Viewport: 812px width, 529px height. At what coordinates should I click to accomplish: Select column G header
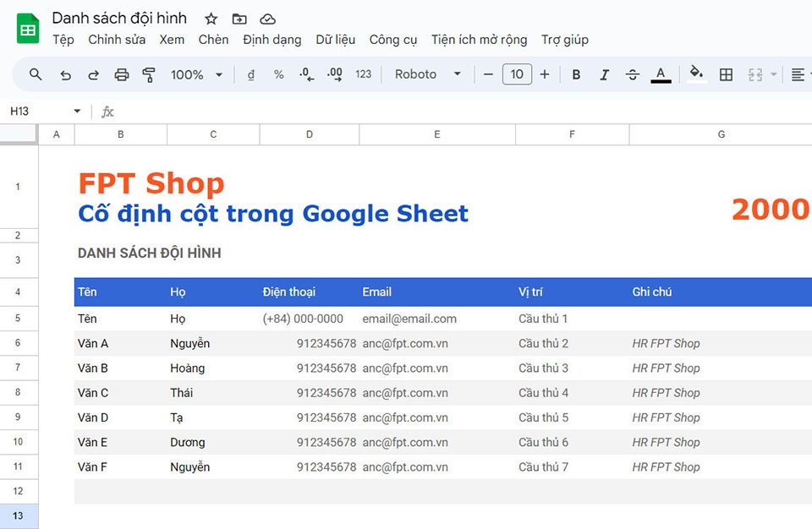pyautogui.click(x=721, y=134)
